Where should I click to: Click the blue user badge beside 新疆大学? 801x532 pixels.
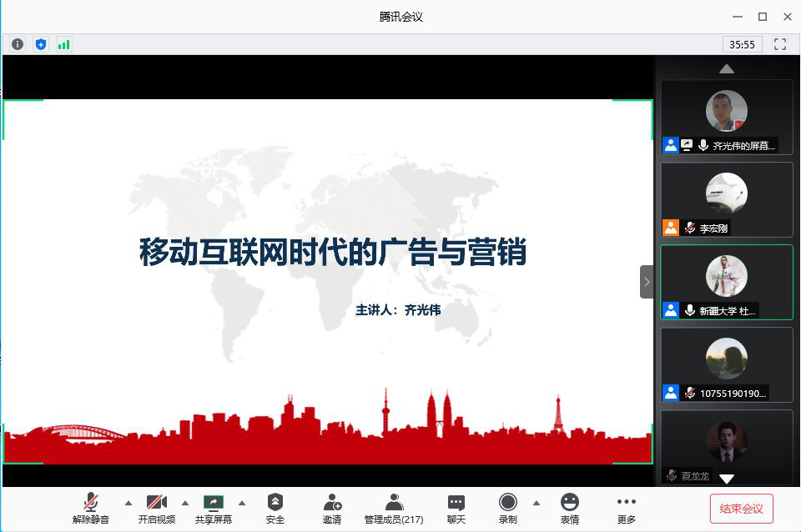[x=671, y=310]
